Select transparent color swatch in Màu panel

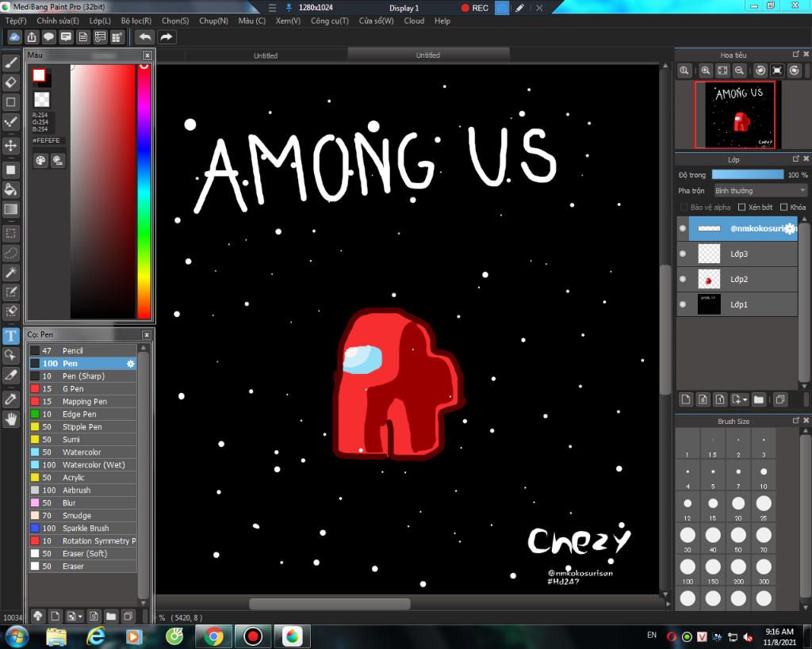(41, 99)
